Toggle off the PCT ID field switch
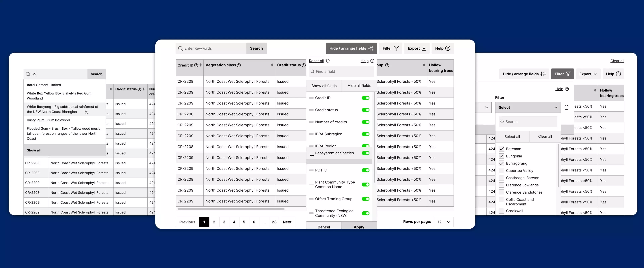This screenshot has width=644, height=268. pos(365,170)
